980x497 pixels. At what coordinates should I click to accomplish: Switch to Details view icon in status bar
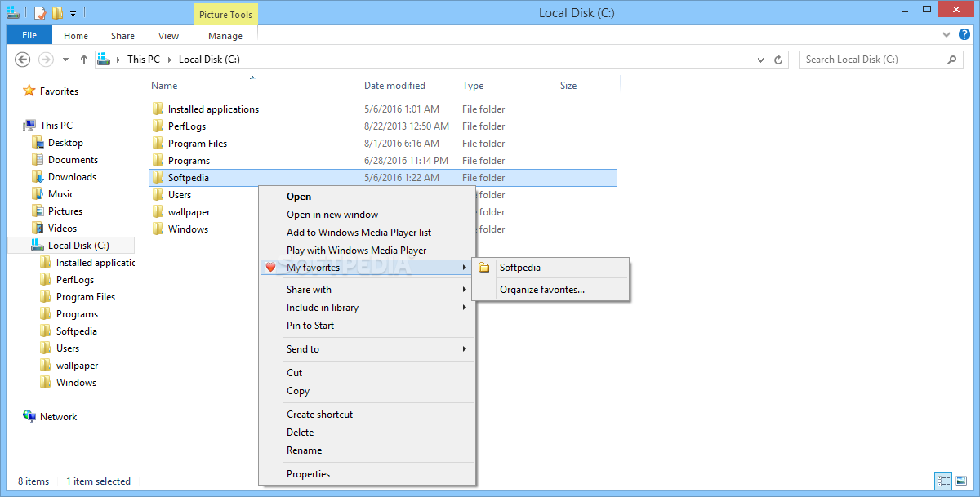pos(944,481)
